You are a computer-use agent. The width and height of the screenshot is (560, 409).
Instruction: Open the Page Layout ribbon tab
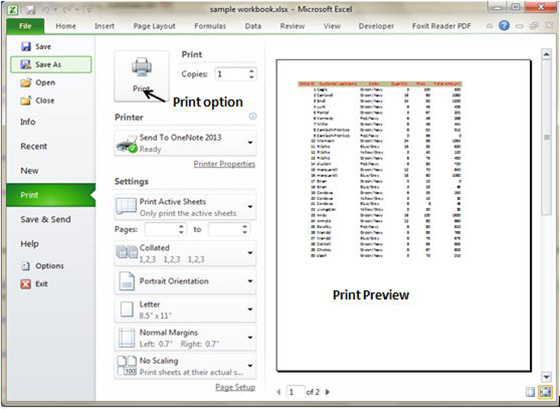154,26
